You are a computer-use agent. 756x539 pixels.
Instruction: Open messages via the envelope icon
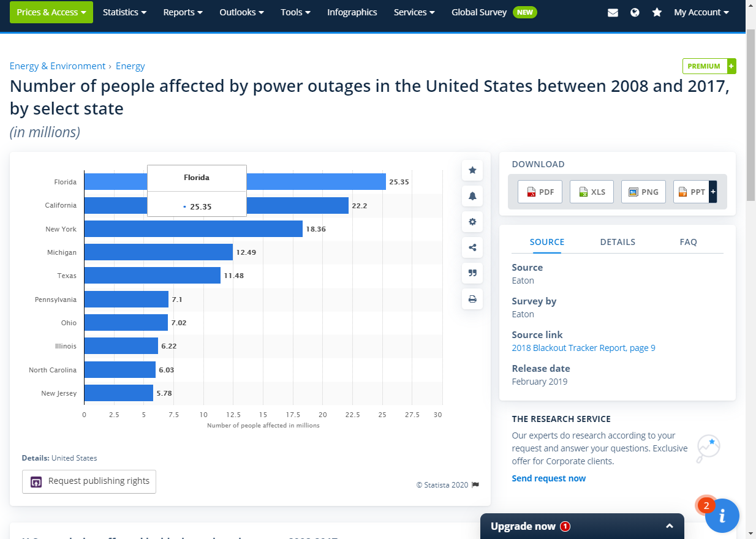coord(613,12)
